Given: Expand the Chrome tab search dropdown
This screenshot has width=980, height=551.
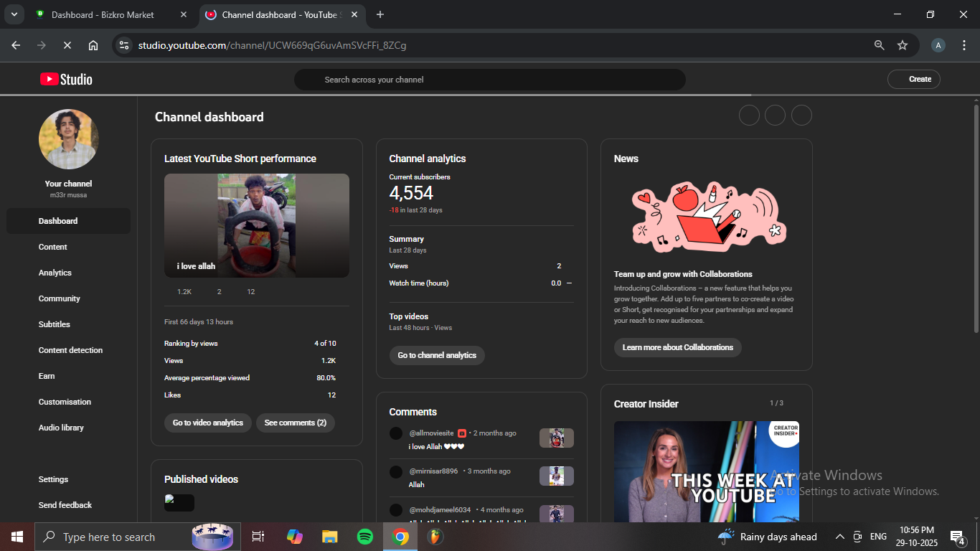Looking at the screenshot, I should [x=14, y=14].
